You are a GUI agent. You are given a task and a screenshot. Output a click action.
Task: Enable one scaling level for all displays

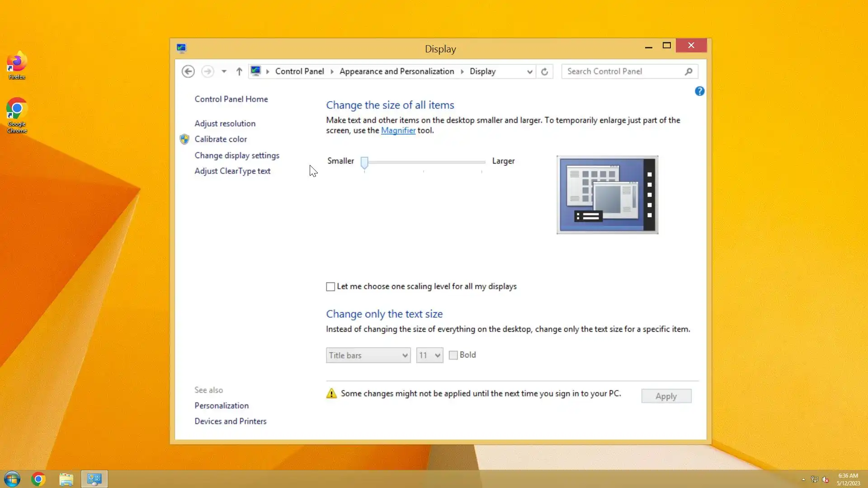pos(330,287)
